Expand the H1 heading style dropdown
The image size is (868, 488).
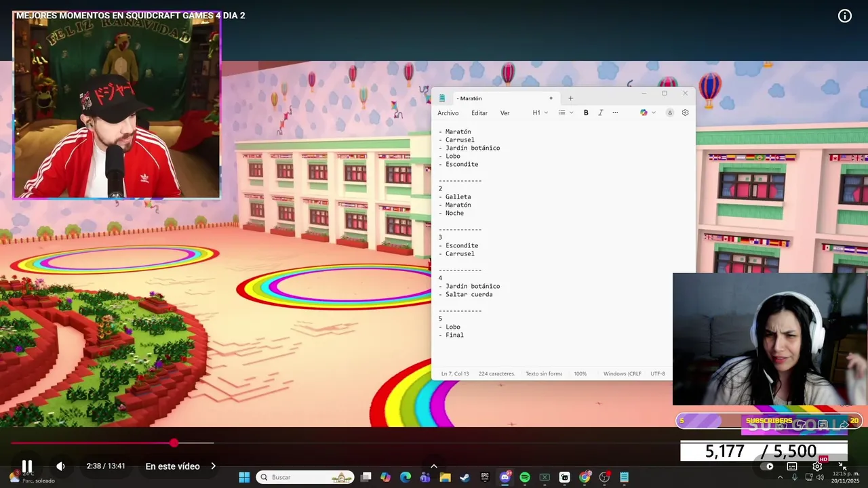[x=540, y=113]
